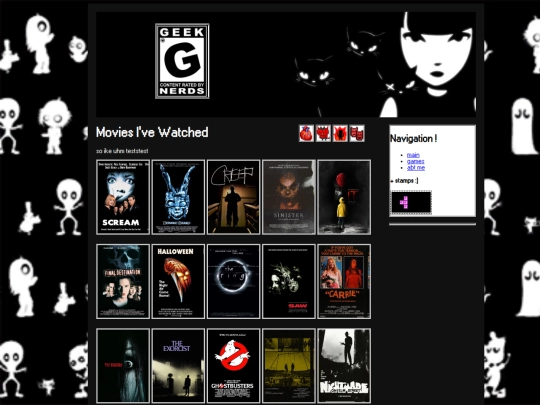
Task: Click the 'stamps :]' label
Action: pyautogui.click(x=406, y=180)
